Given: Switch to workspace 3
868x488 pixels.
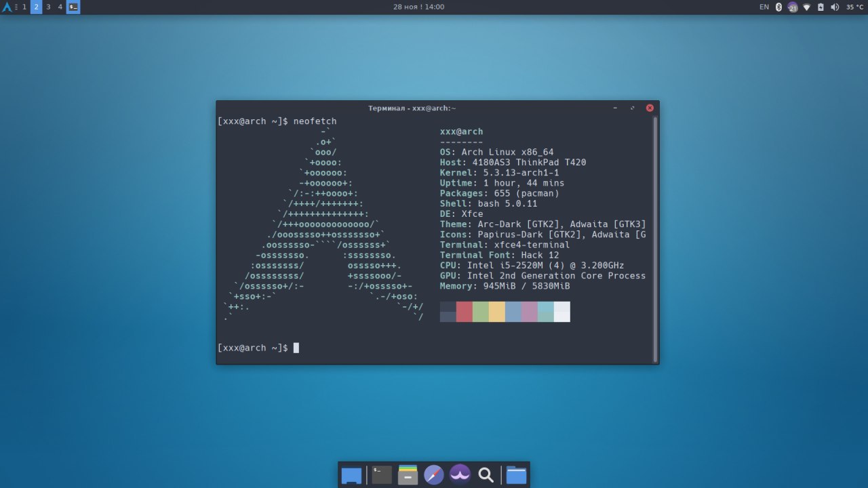Looking at the screenshot, I should [x=48, y=7].
